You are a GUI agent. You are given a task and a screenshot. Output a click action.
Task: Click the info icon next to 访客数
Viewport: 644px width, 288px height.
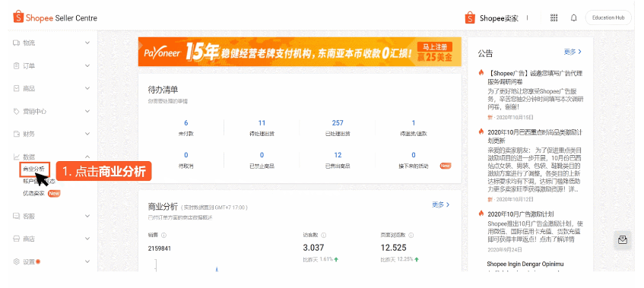323,236
